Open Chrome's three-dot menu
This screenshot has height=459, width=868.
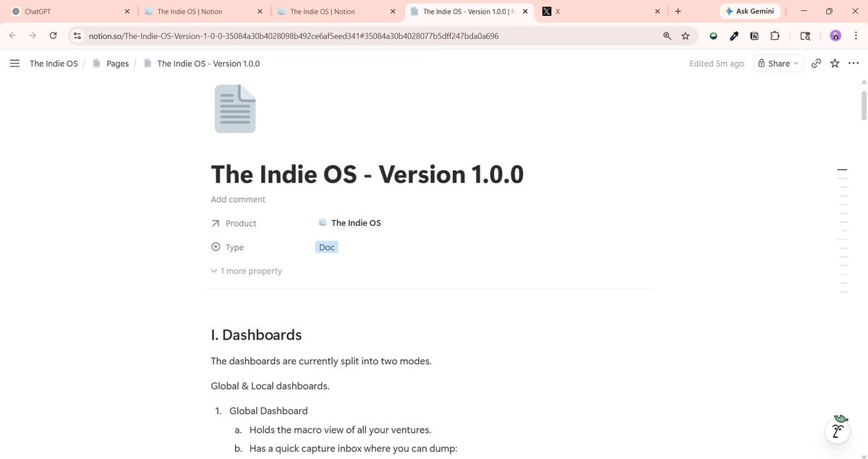tap(856, 35)
